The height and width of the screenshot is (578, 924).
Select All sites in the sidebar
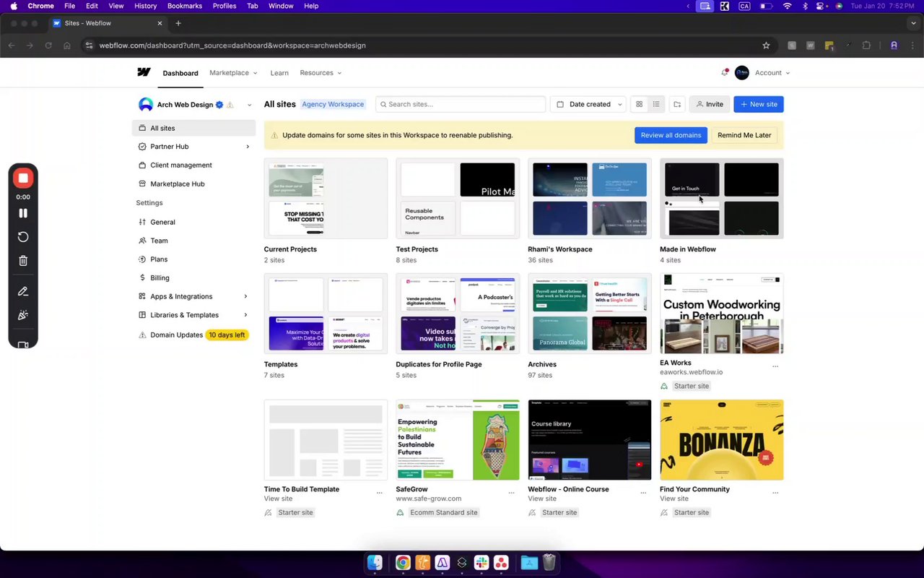(x=193, y=128)
